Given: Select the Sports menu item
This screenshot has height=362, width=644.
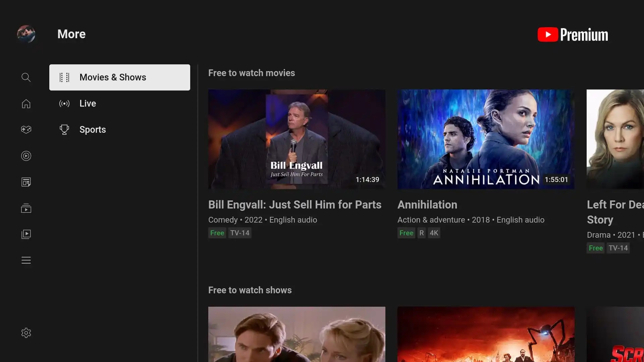Looking at the screenshot, I should (92, 130).
